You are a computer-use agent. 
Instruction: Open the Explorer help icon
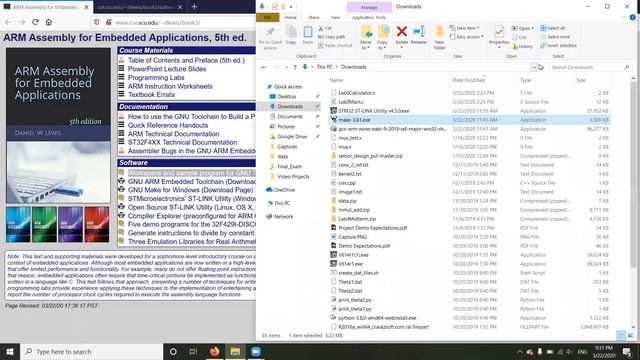coord(632,18)
